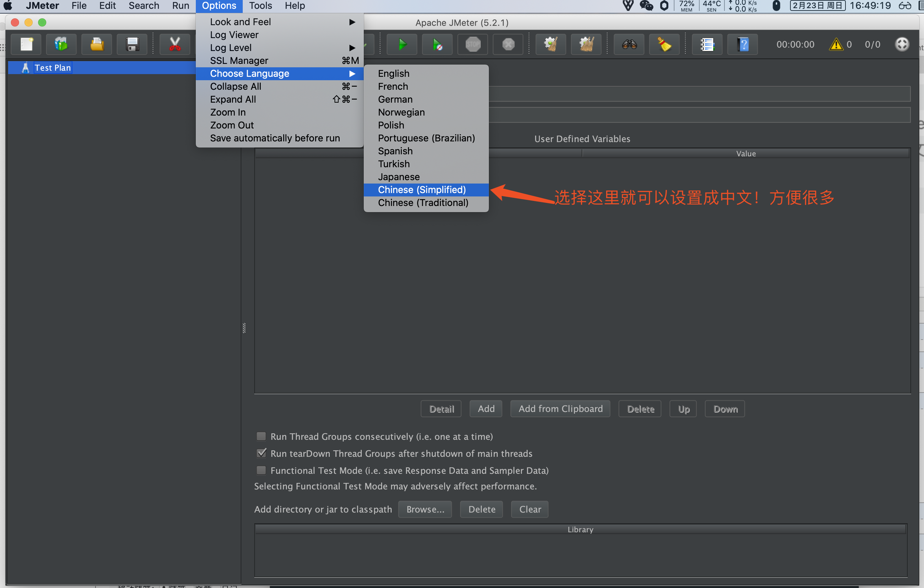
Task: Click the Open file folder icon
Action: pyautogui.click(x=97, y=45)
